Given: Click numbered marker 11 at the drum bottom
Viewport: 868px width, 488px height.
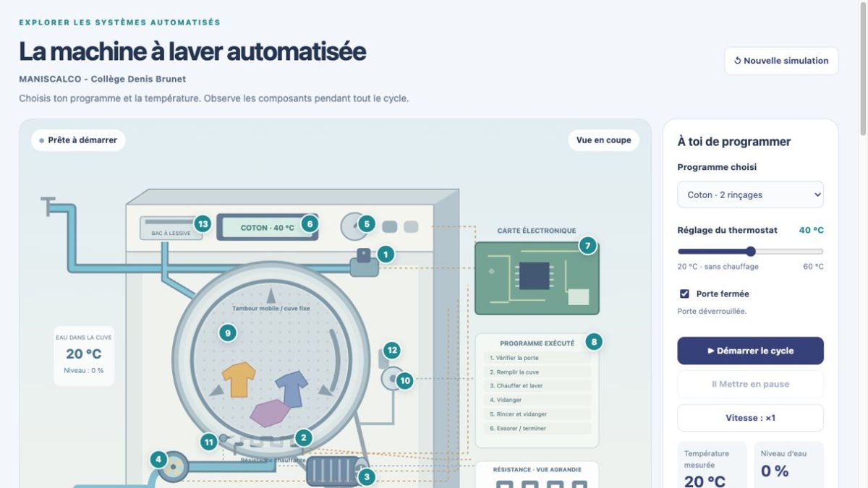Looking at the screenshot, I should [x=209, y=442].
